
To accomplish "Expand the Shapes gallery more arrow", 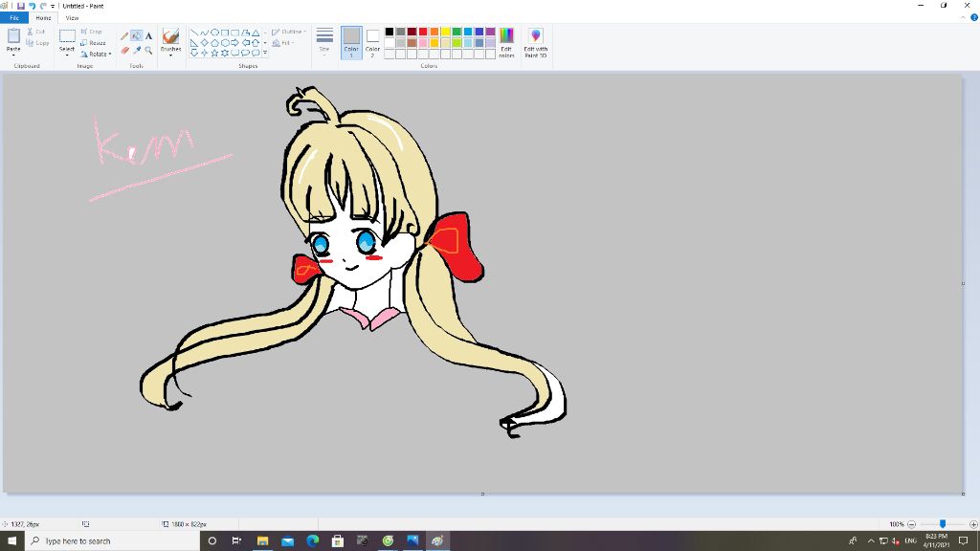I will pos(265,54).
